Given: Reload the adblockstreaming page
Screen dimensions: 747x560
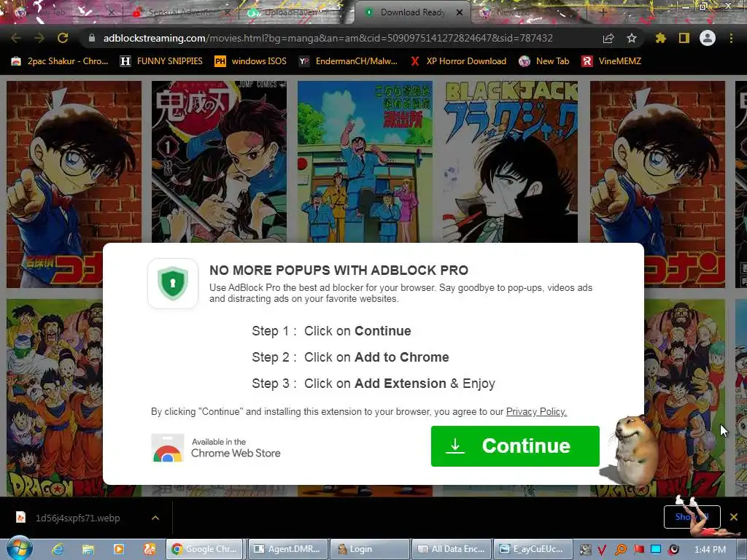Looking at the screenshot, I should tap(63, 38).
